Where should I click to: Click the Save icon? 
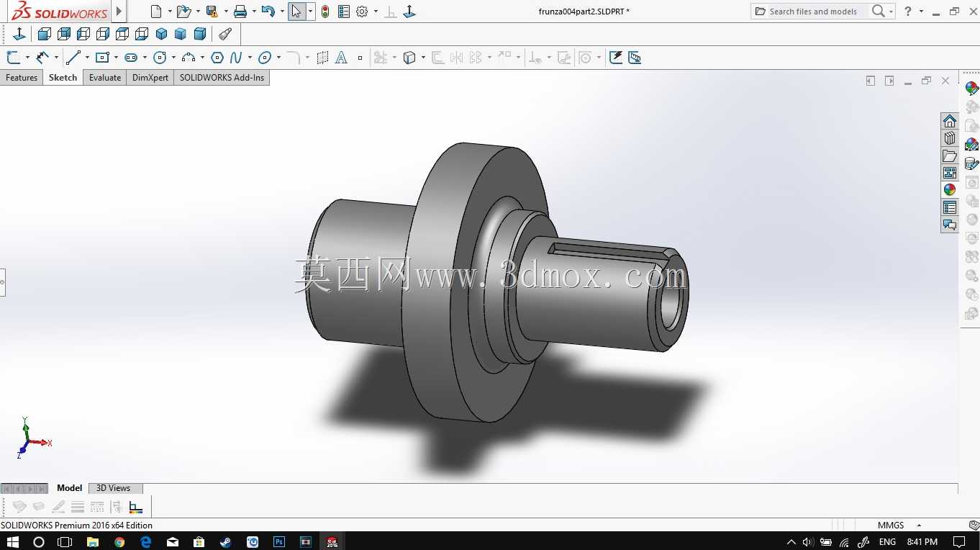(212, 12)
